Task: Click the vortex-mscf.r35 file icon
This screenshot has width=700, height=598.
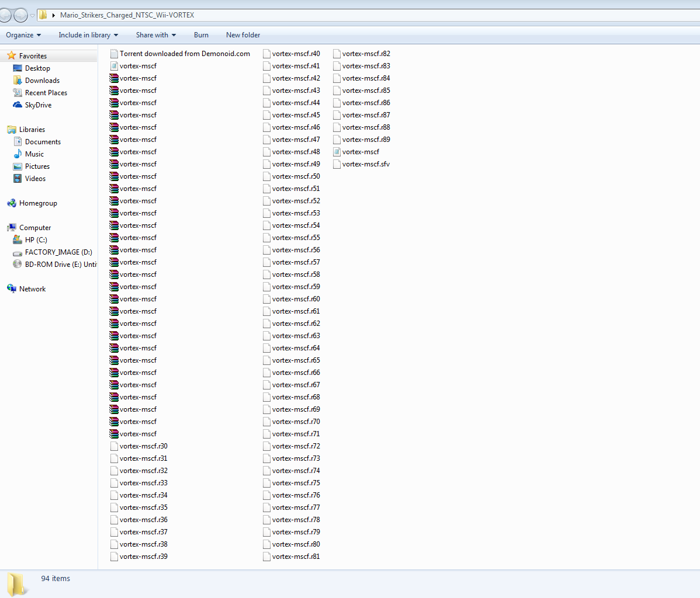Action: pyautogui.click(x=114, y=507)
